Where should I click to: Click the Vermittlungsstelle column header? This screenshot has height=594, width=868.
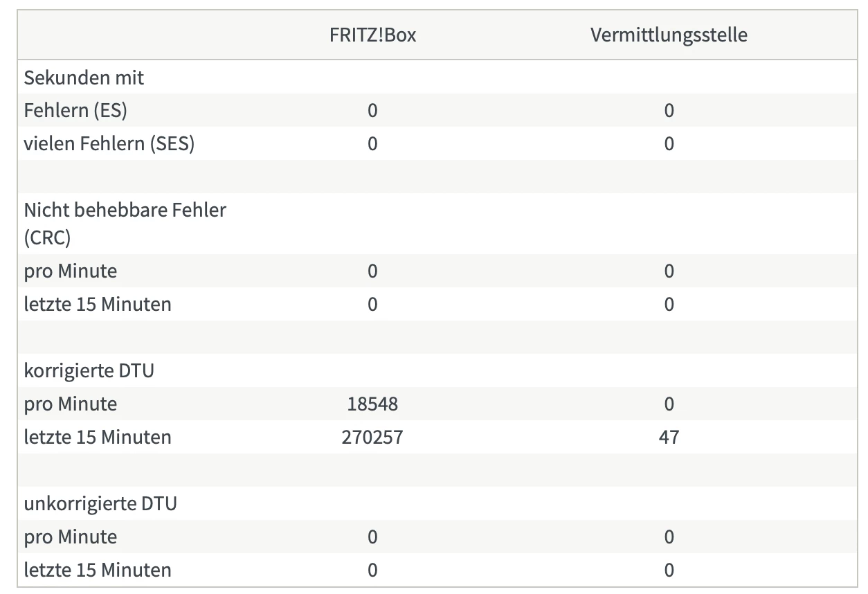tap(668, 35)
